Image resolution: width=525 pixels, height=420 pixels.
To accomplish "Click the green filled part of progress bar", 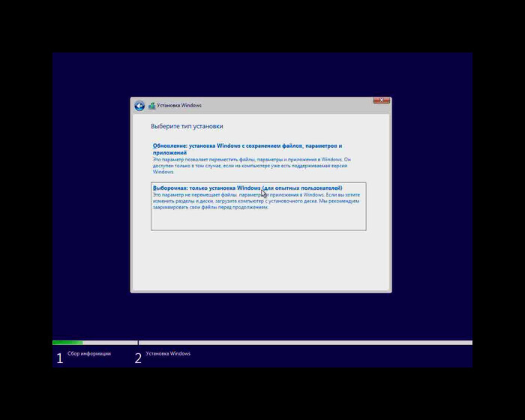I will (67, 343).
